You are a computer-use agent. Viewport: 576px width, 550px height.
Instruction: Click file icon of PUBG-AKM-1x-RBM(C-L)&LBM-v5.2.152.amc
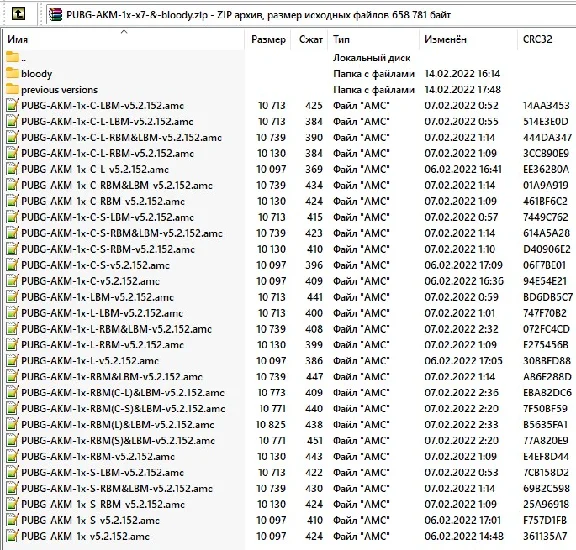coord(12,393)
